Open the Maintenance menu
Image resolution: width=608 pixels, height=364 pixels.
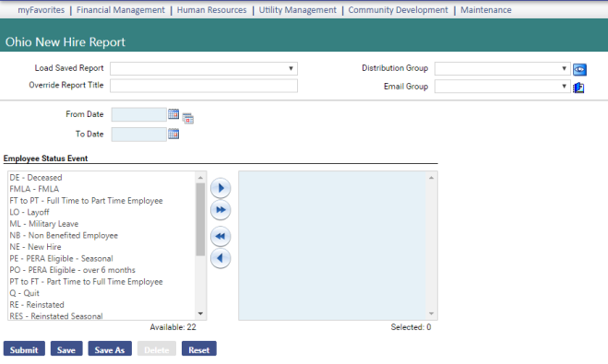486,10
